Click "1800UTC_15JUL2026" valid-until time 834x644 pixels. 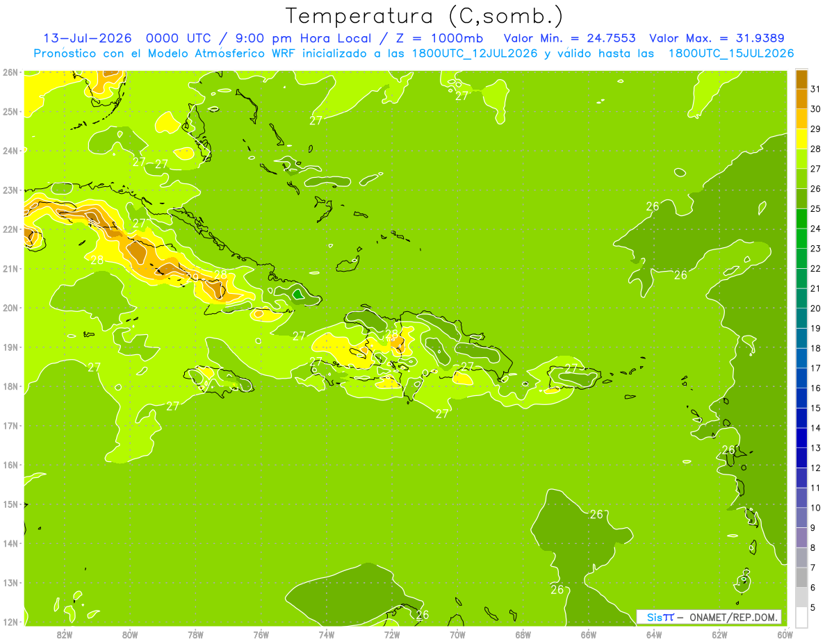point(731,53)
